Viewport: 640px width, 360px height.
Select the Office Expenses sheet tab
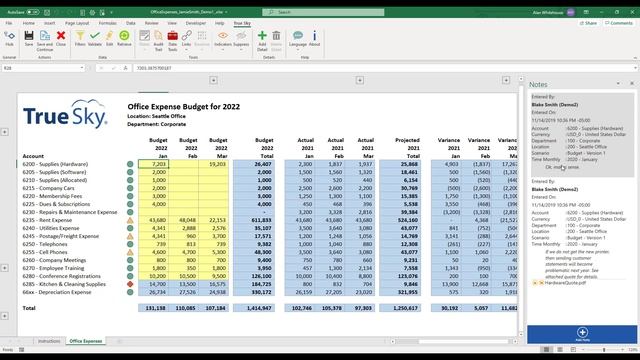pyautogui.click(x=86, y=341)
